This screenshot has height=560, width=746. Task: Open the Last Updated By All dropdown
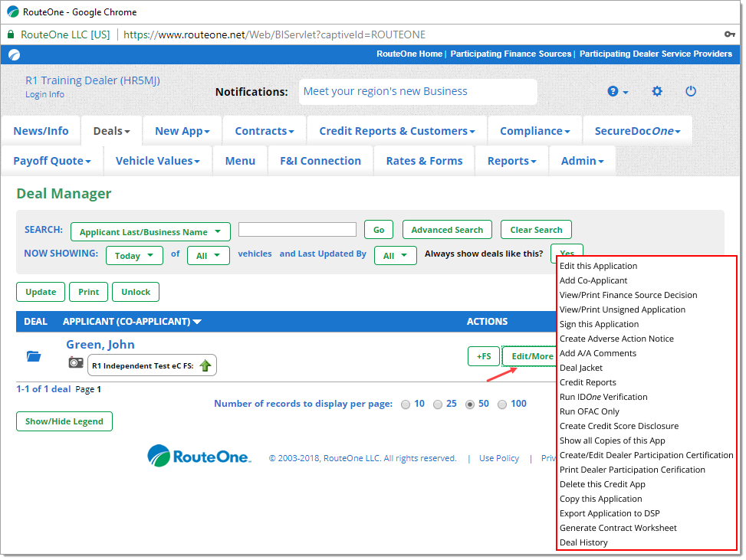pyautogui.click(x=396, y=256)
